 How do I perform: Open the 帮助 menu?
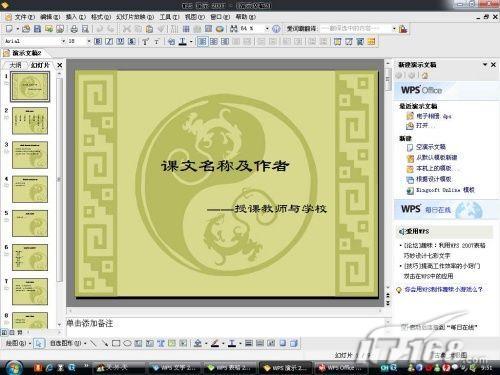pos(246,17)
